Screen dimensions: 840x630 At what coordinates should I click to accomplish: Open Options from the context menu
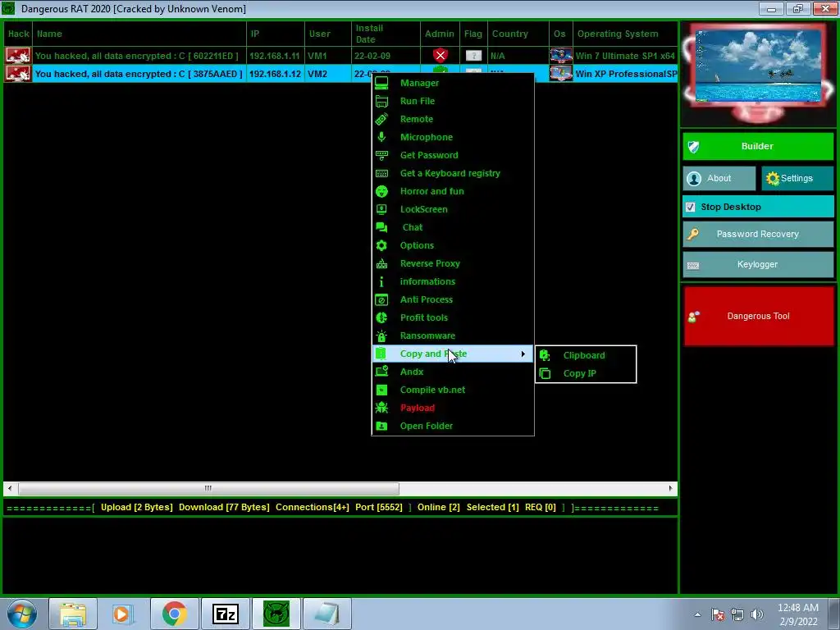[x=417, y=245]
